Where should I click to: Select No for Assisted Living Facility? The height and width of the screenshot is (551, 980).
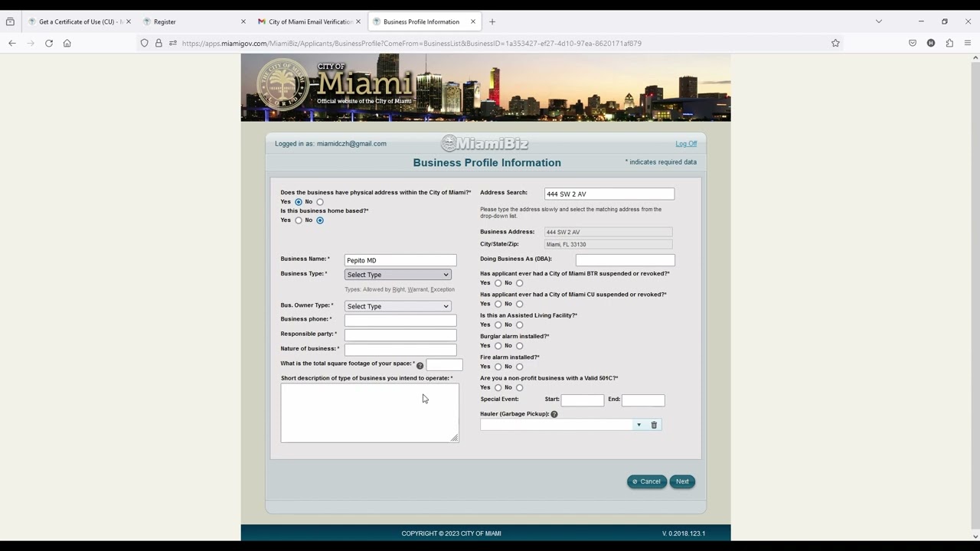tap(520, 325)
